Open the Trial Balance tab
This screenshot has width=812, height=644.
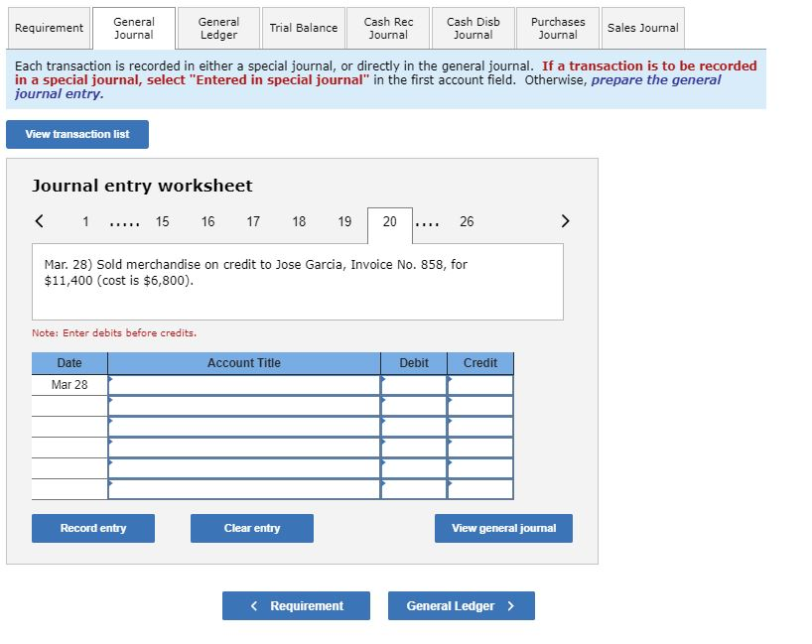[x=304, y=28]
